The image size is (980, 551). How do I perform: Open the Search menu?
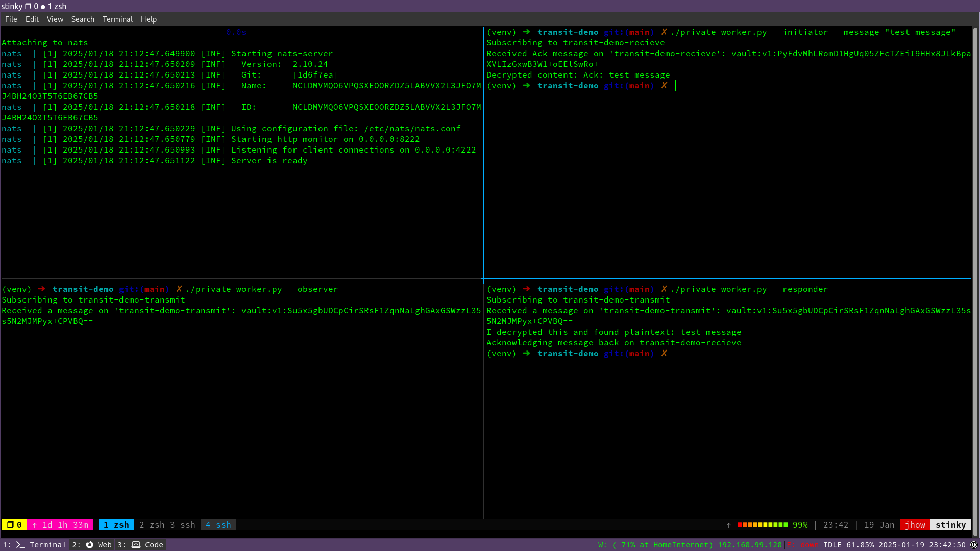(83, 19)
